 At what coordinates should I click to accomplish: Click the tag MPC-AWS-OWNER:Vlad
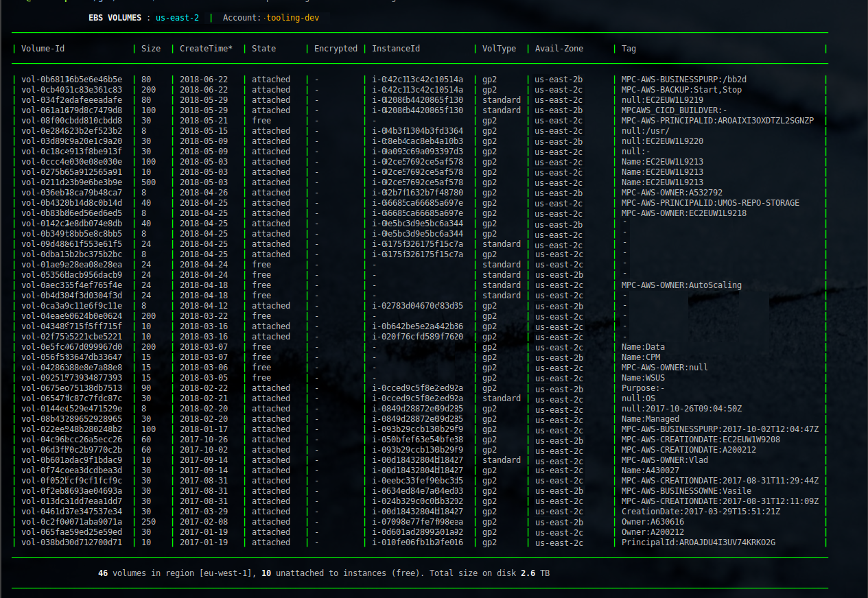pyautogui.click(x=665, y=460)
